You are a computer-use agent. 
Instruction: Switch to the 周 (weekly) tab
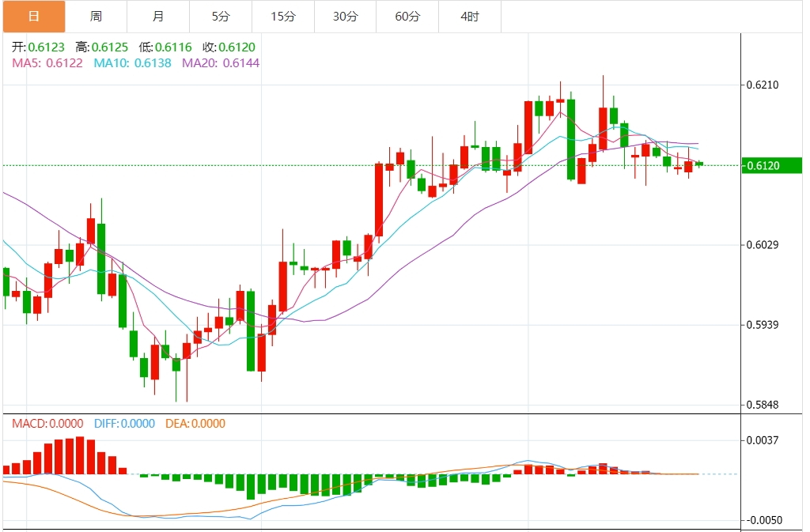(96, 16)
